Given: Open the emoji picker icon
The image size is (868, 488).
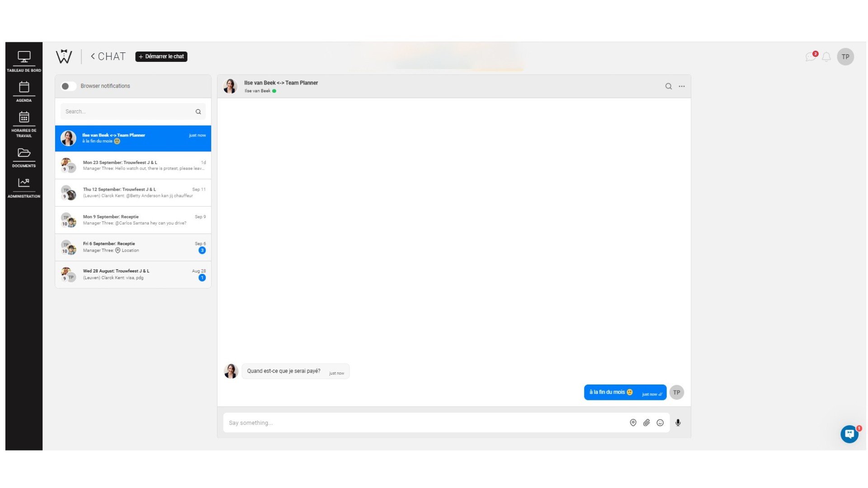Looking at the screenshot, I should coord(660,422).
